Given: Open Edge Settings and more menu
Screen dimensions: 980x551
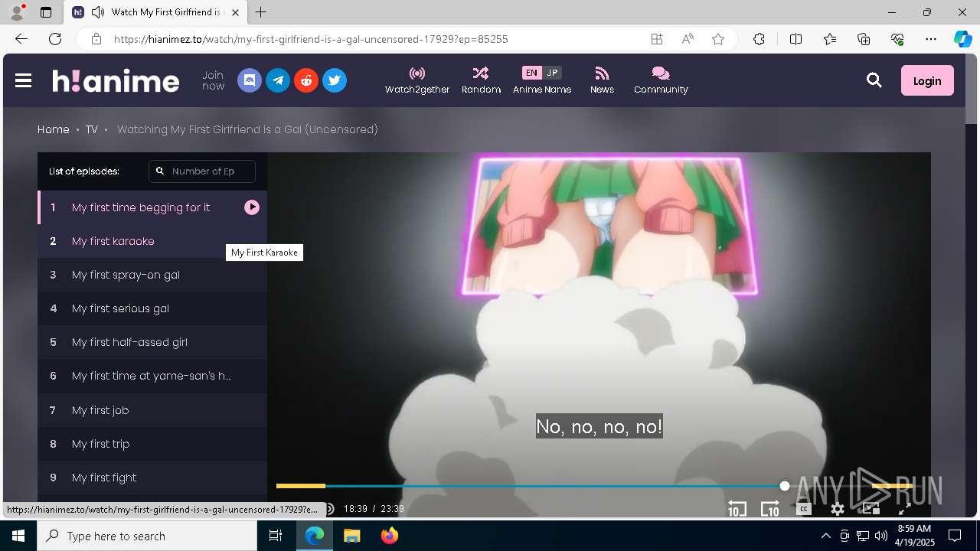Looking at the screenshot, I should click(x=931, y=39).
